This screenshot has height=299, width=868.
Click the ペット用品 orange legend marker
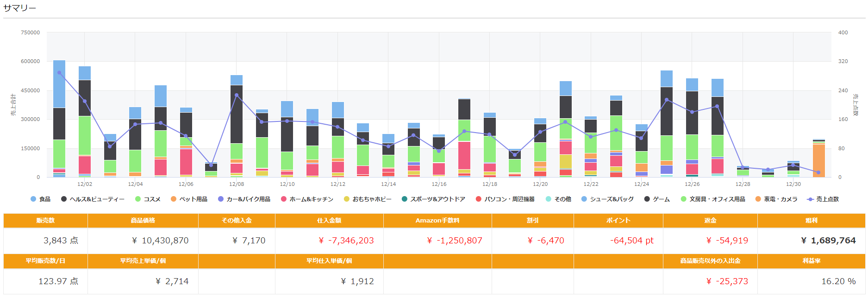point(174,199)
